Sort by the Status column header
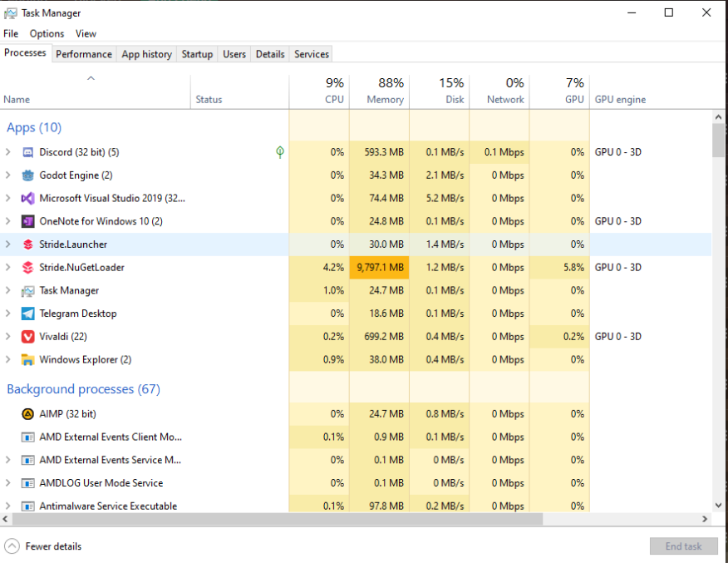Screen dimensions: 728x563 click(239, 92)
